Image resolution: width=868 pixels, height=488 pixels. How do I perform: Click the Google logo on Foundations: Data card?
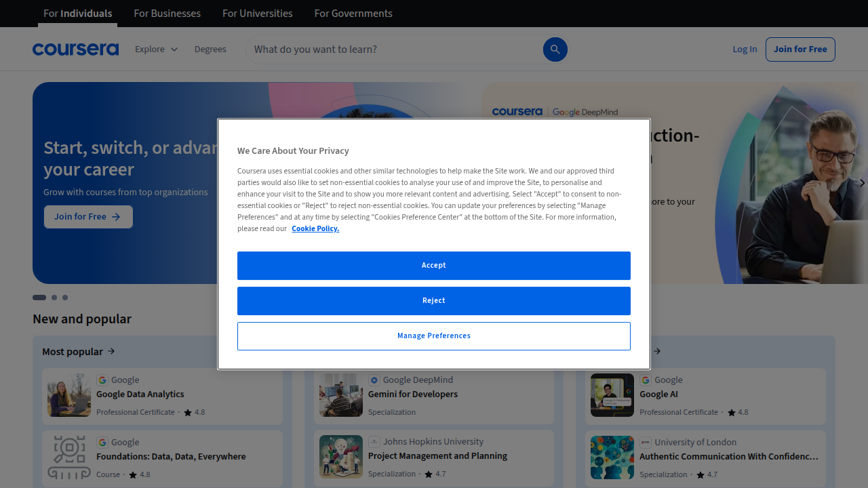coord(102,443)
